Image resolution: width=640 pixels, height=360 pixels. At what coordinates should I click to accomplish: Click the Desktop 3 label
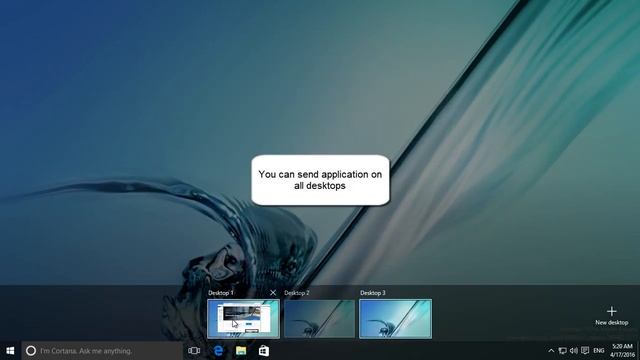[373, 293]
